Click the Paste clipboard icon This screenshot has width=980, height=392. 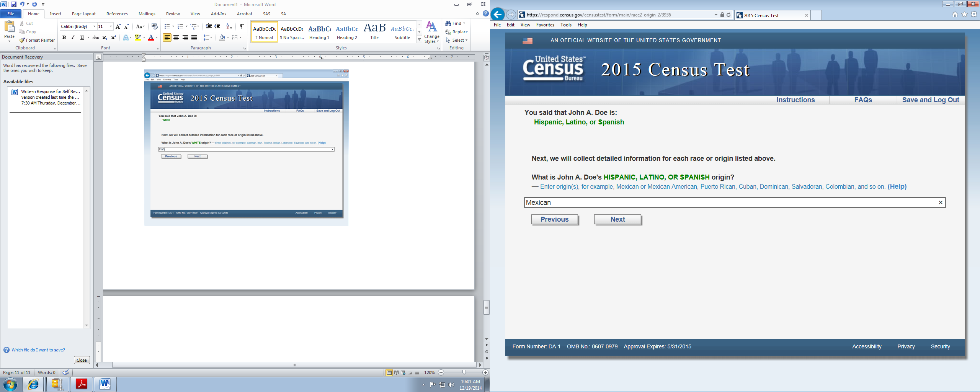click(x=9, y=27)
